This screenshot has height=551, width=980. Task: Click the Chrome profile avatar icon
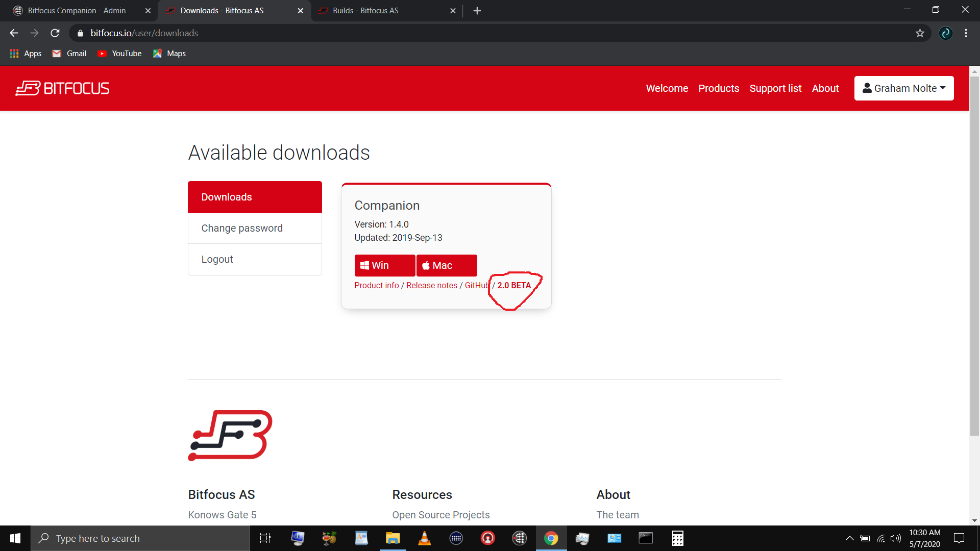point(945,33)
